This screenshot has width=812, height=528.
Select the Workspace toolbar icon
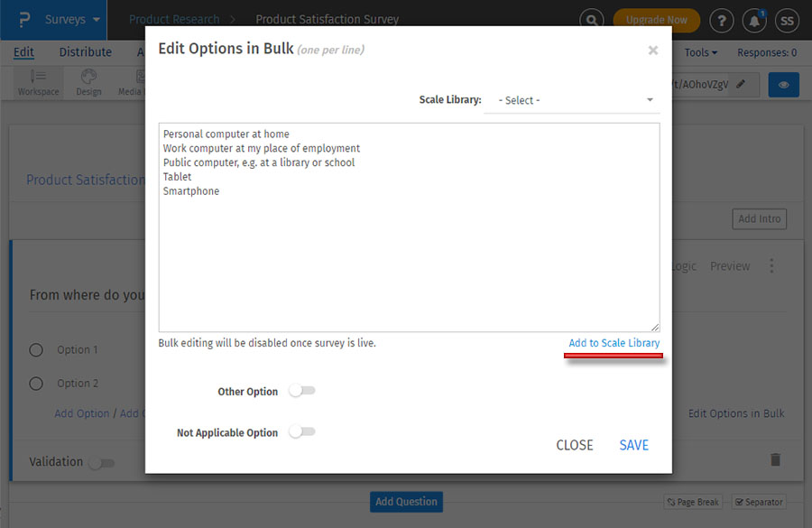38,82
